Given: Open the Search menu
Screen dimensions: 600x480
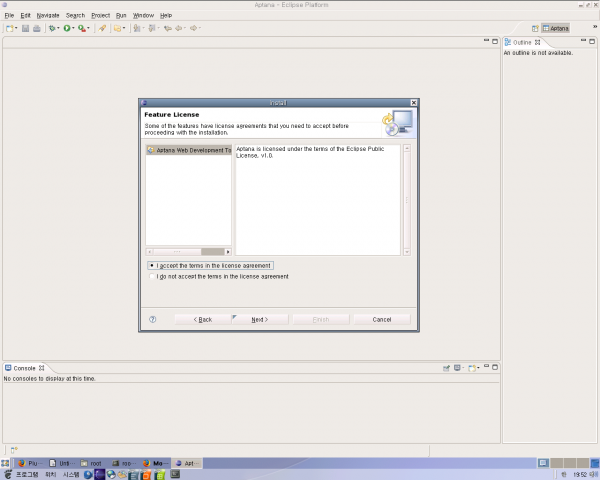Looking at the screenshot, I should pyautogui.click(x=75, y=15).
